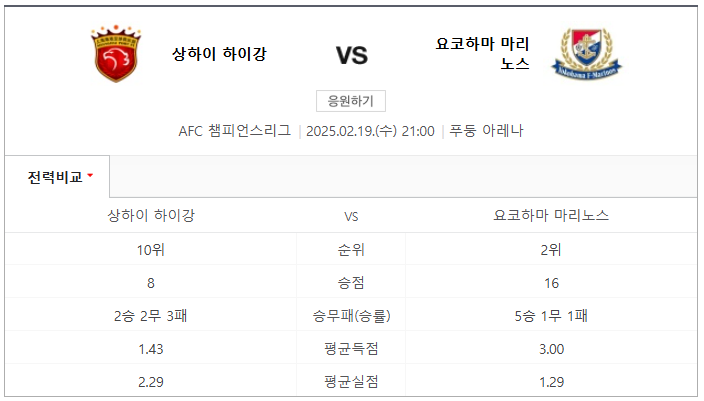Click the 승점 row label

tap(351, 283)
